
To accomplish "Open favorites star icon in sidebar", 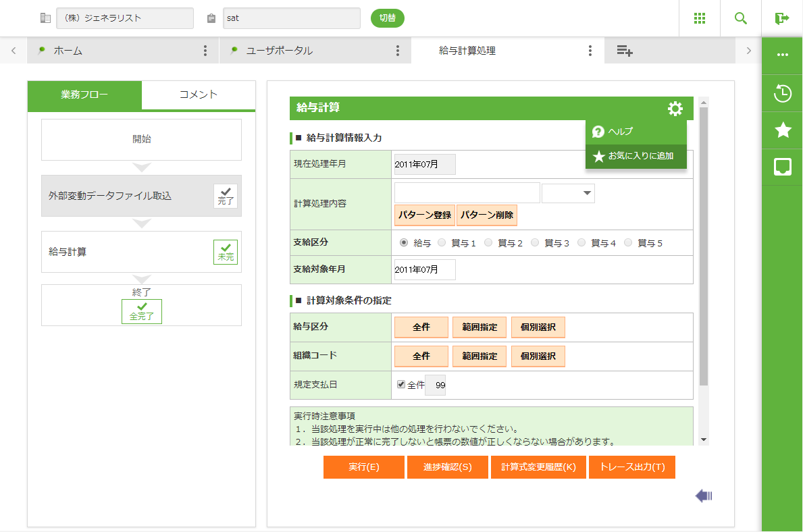I will click(x=783, y=130).
